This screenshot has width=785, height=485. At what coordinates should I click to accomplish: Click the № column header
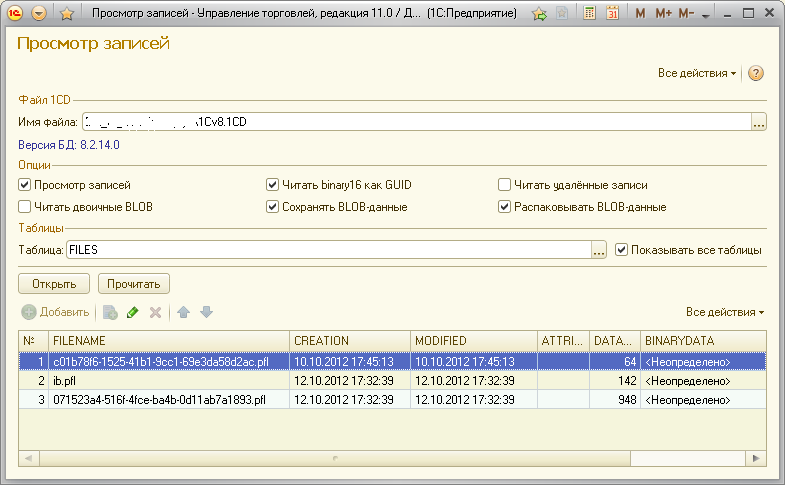34,341
